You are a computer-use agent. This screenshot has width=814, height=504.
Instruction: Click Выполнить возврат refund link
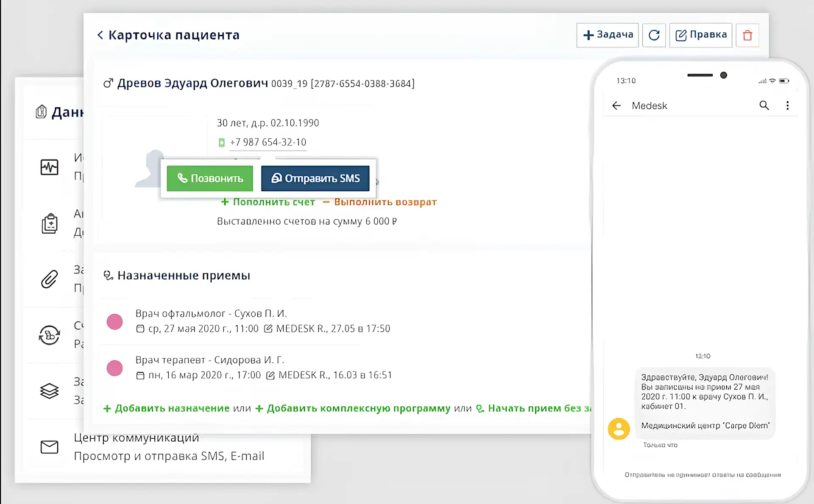coord(380,202)
